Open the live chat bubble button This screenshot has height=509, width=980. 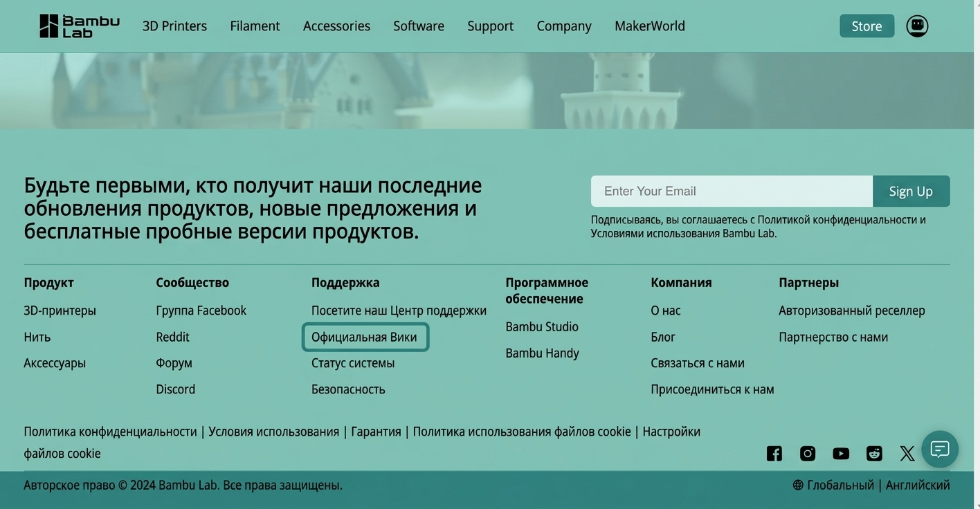click(940, 450)
